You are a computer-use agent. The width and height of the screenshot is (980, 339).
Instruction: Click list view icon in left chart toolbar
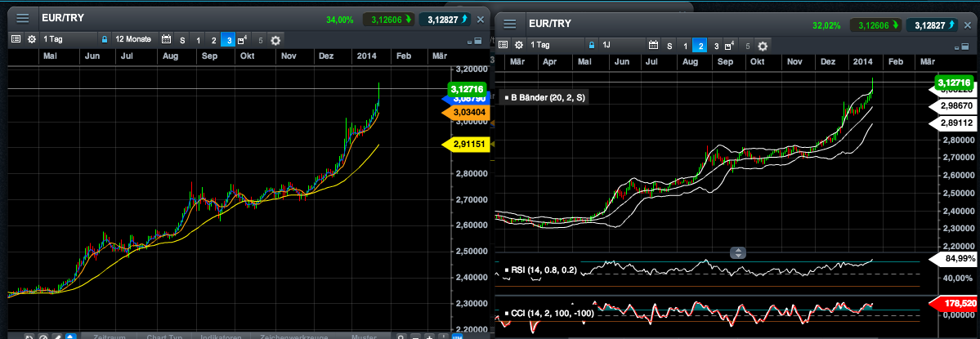pyautogui.click(x=16, y=39)
